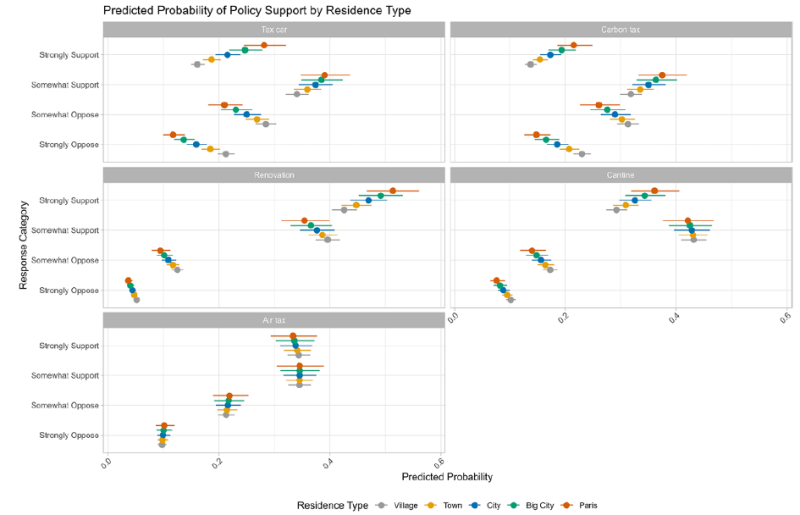Click the Renovation panel header
This screenshot has width=800, height=515.
(272, 175)
